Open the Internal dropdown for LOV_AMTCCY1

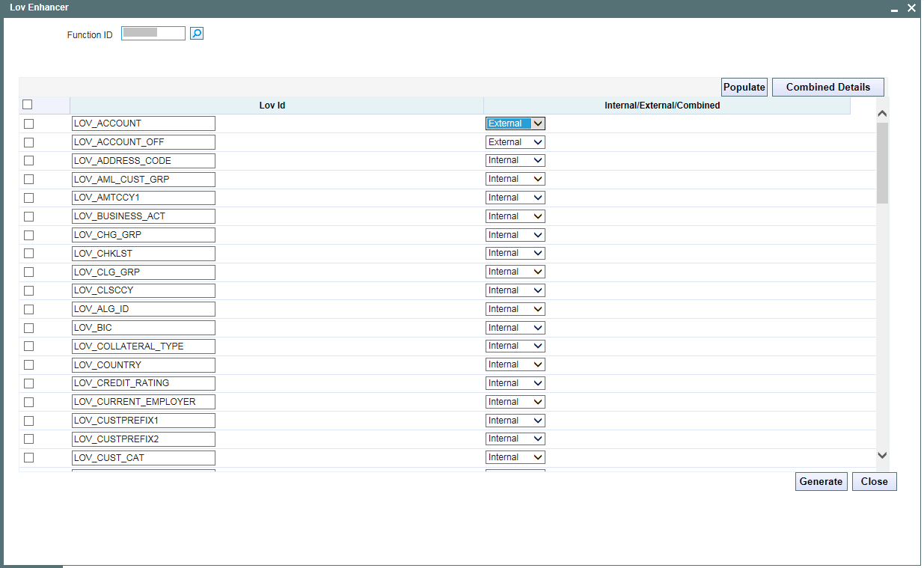(515, 198)
